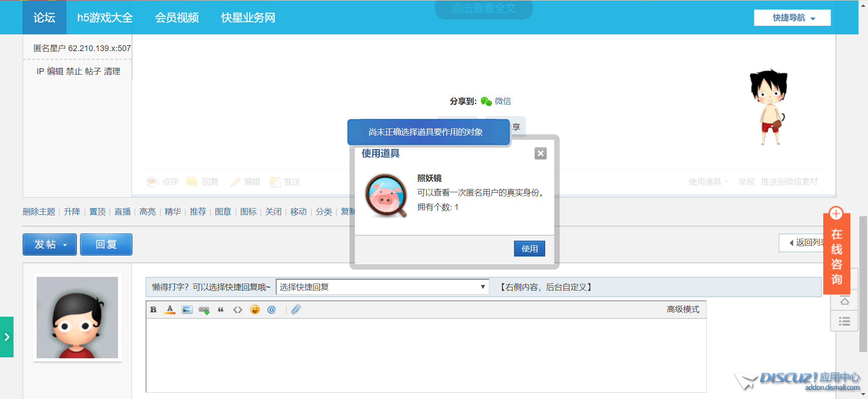Open the 使用道具 dropdown under post
This screenshot has width=868, height=399.
(708, 182)
